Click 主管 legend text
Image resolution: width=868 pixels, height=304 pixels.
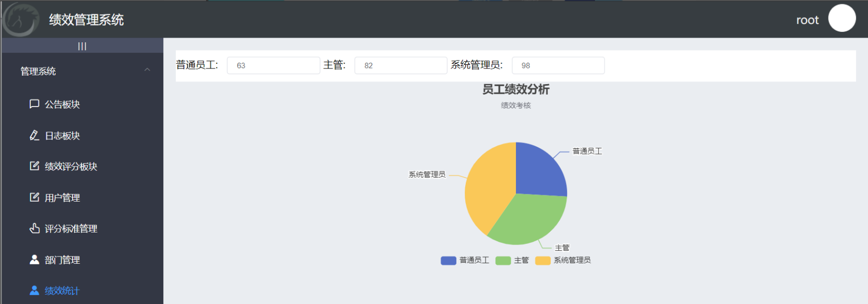point(522,260)
